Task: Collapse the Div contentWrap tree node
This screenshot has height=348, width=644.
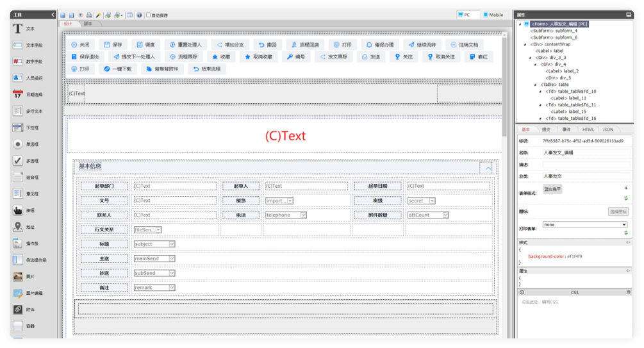Action: pos(525,44)
